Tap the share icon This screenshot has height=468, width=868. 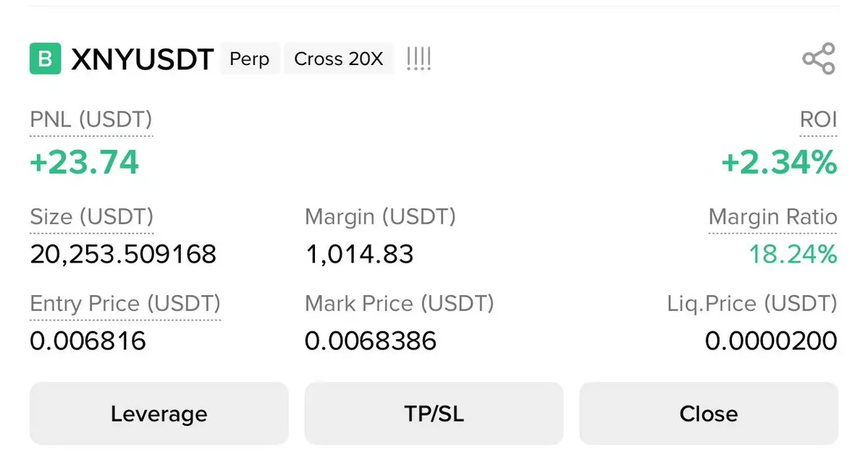[819, 59]
